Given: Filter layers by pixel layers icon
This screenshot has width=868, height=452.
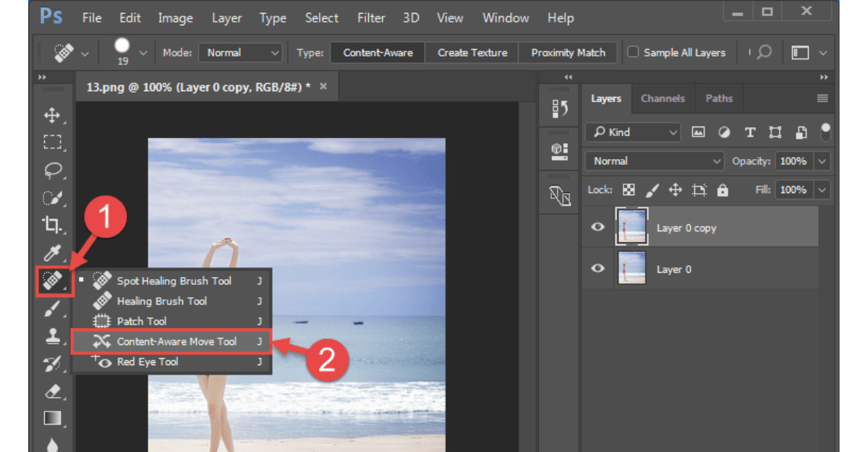Looking at the screenshot, I should click(698, 132).
